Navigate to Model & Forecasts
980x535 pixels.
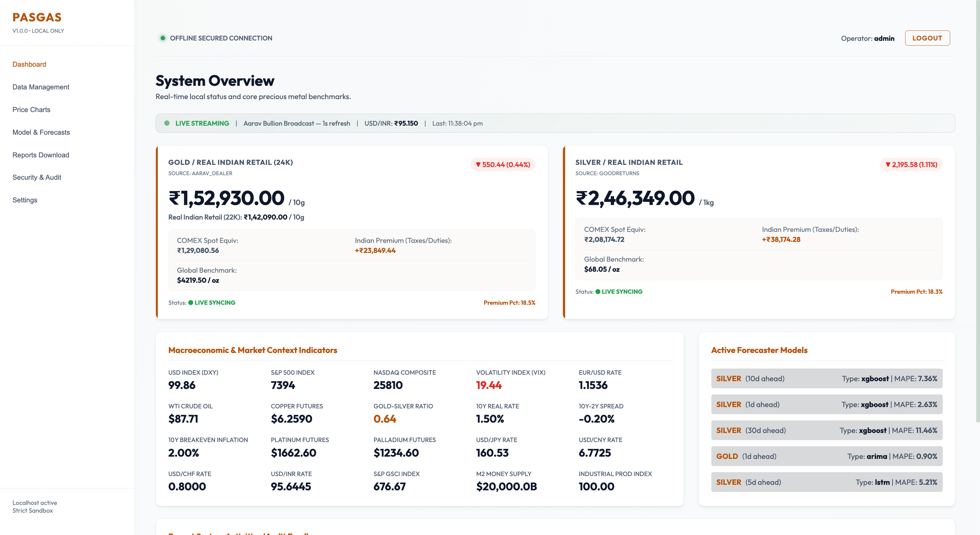[41, 132]
